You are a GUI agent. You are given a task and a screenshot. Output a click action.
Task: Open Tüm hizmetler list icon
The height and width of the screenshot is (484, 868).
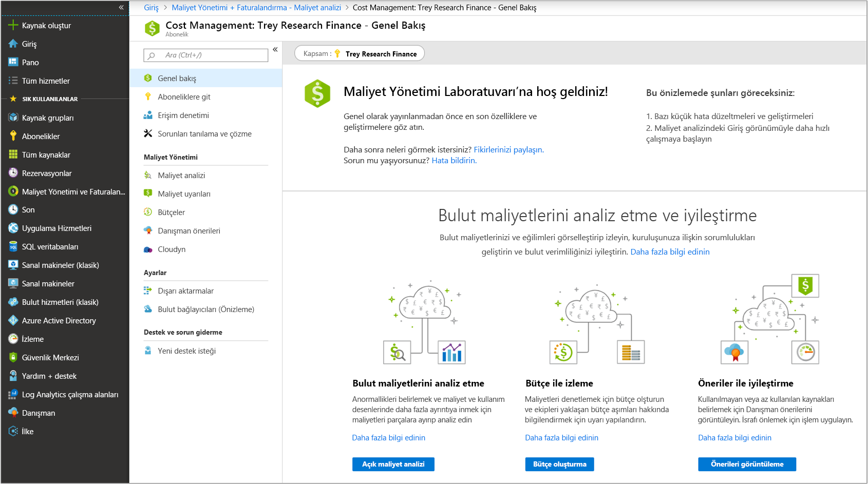tap(13, 81)
